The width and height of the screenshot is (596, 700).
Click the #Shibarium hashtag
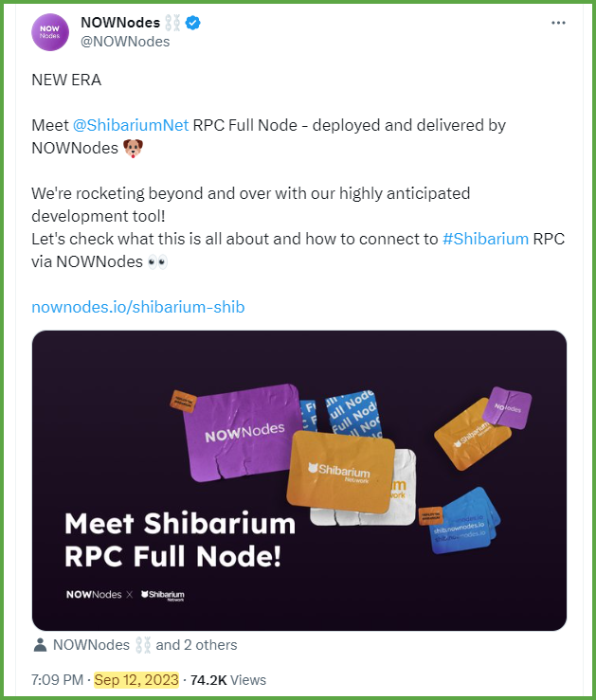(485, 239)
